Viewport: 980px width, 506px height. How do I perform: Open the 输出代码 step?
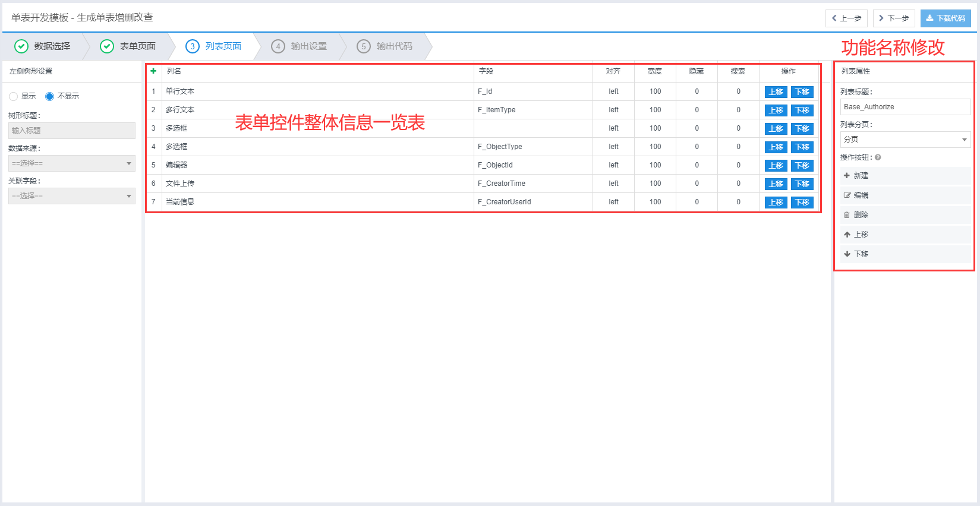(x=385, y=46)
